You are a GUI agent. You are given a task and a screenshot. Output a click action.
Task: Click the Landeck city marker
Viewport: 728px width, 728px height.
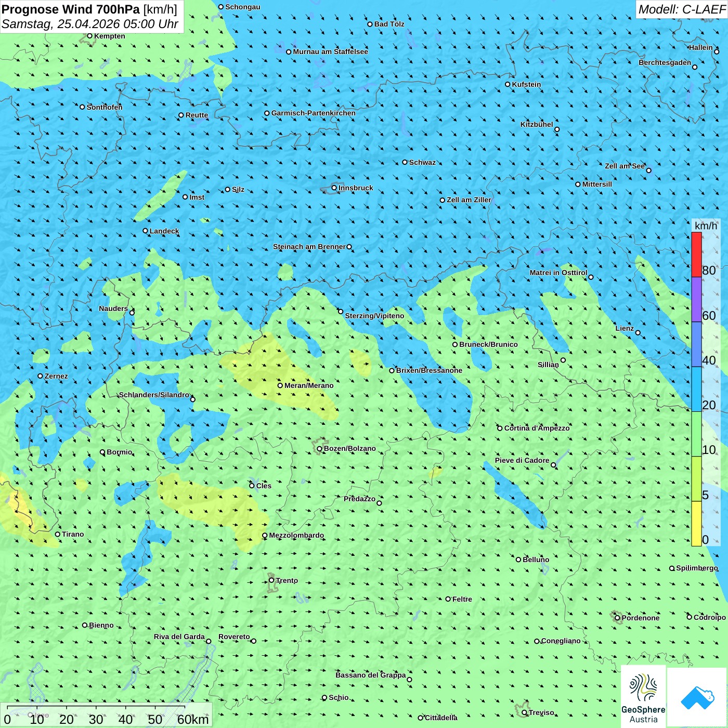pyautogui.click(x=146, y=231)
